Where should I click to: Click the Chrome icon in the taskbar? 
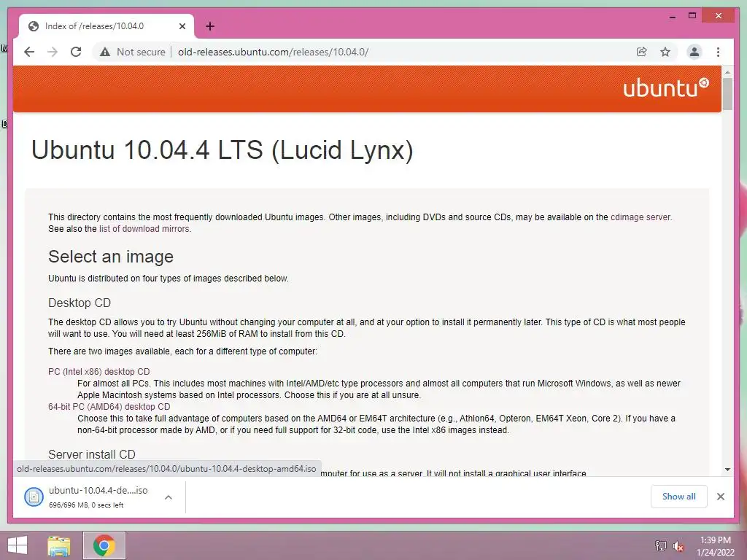click(104, 545)
